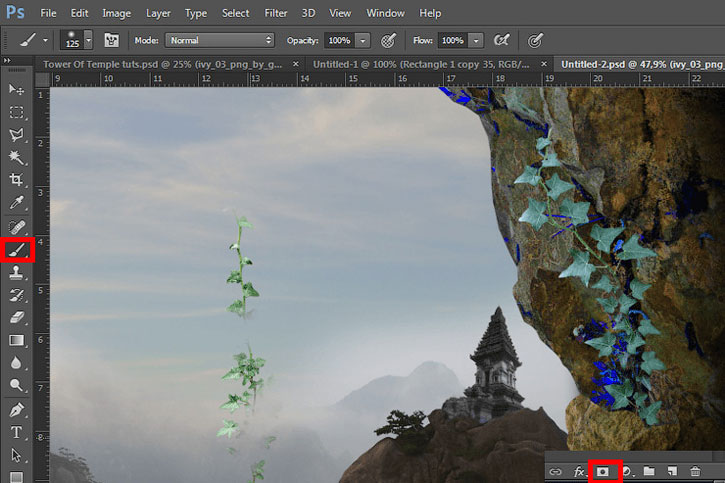Screen dimensions: 725x483
Task: Create new fill or adjustment layer
Action: click(x=627, y=471)
